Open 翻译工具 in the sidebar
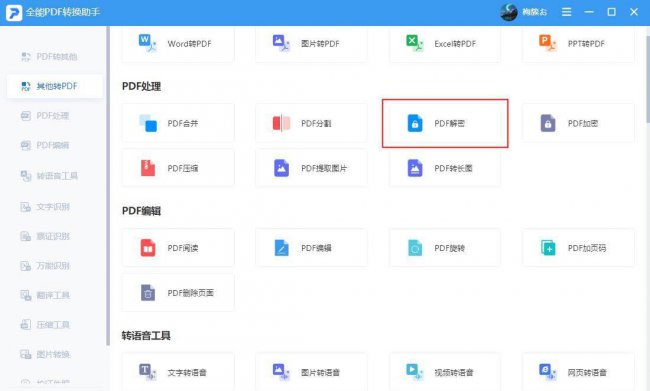 pyautogui.click(x=55, y=295)
